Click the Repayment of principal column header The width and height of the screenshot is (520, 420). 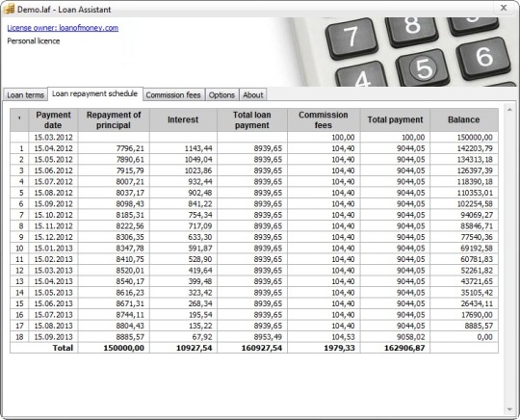pos(114,119)
